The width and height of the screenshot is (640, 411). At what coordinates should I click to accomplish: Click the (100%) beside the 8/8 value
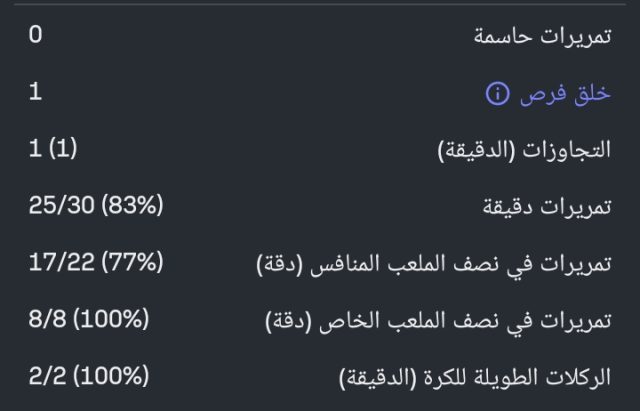(112, 321)
